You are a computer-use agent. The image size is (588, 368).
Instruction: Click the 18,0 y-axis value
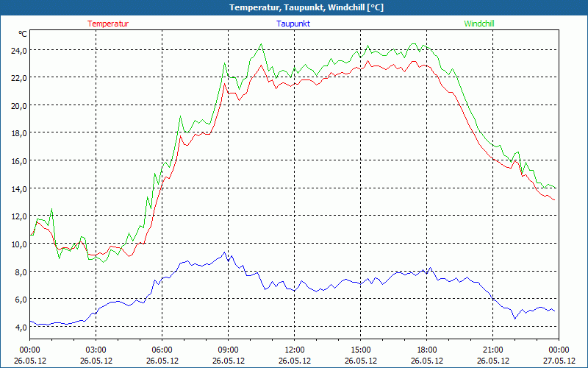coord(19,133)
